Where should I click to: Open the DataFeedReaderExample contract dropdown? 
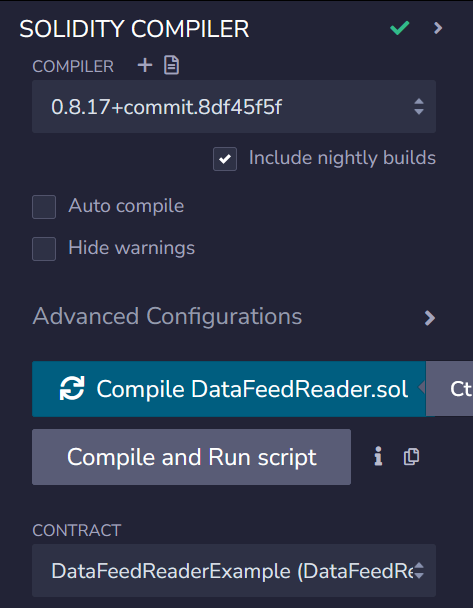[234, 570]
